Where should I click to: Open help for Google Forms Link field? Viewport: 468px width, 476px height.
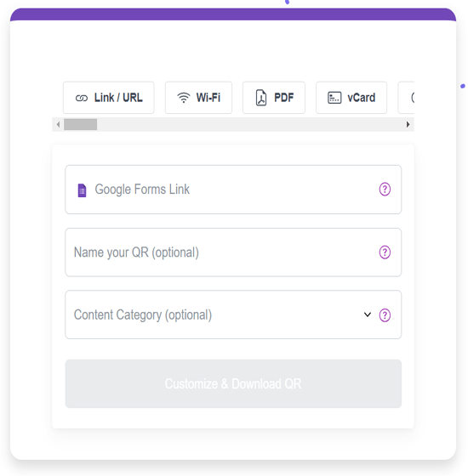pyautogui.click(x=385, y=190)
